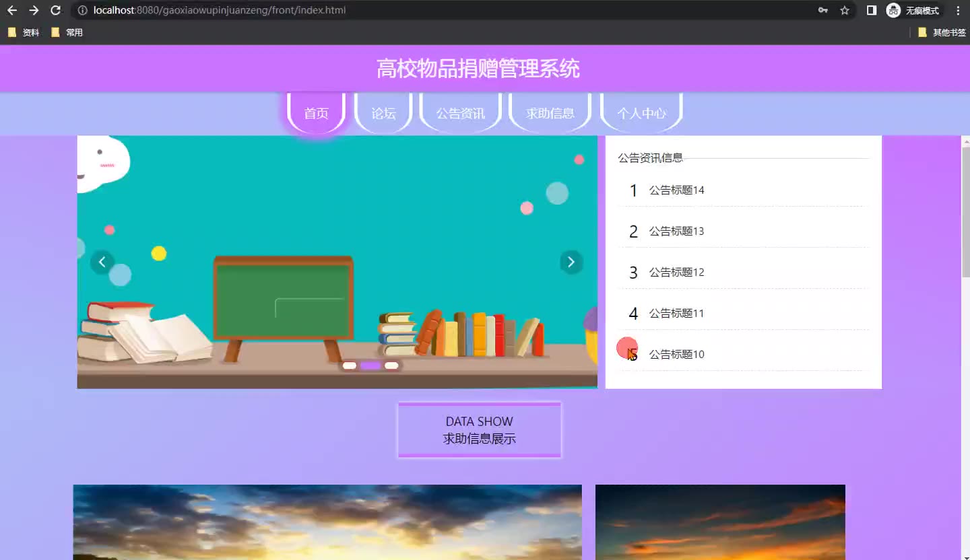View site information icon in address bar

(x=82, y=10)
